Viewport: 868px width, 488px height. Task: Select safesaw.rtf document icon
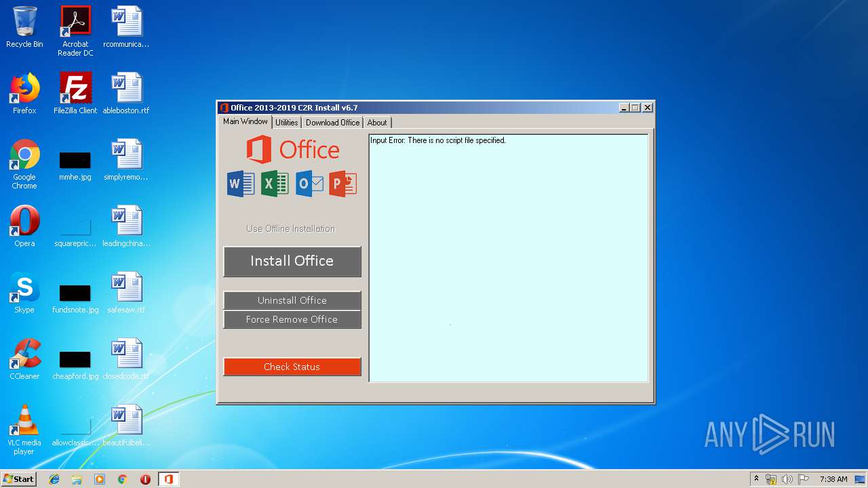[x=126, y=293]
